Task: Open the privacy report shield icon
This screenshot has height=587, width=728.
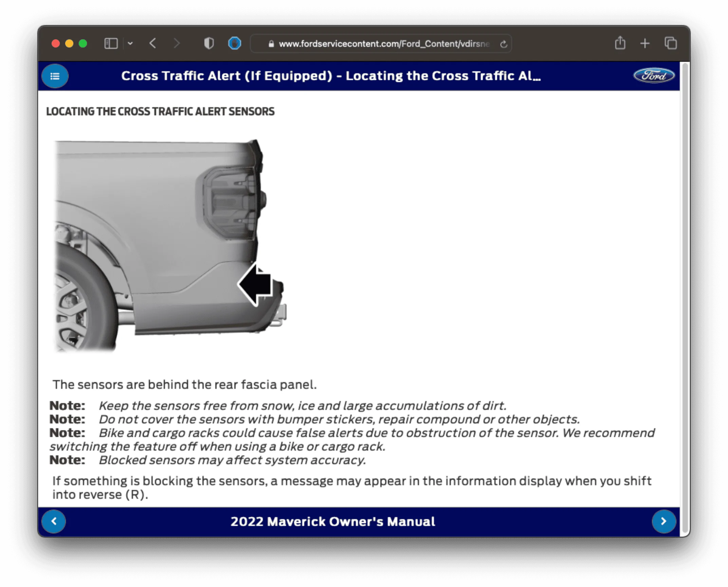Action: coord(209,44)
